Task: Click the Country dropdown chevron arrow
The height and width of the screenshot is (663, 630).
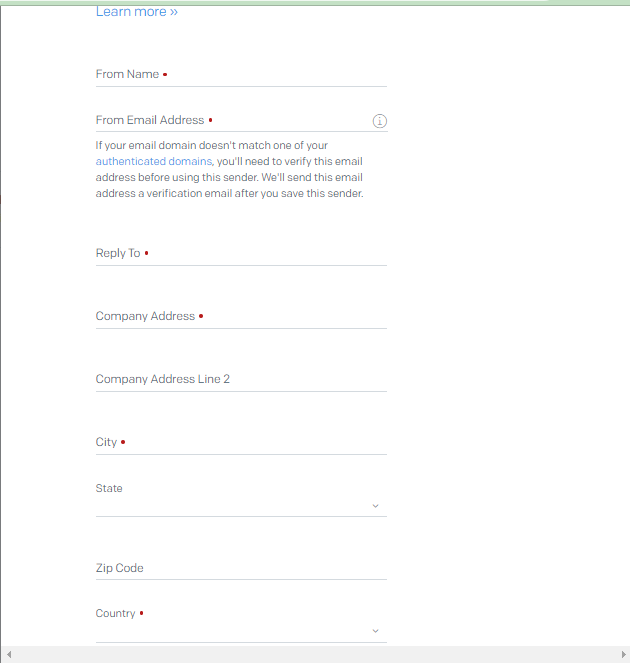Action: (x=376, y=631)
